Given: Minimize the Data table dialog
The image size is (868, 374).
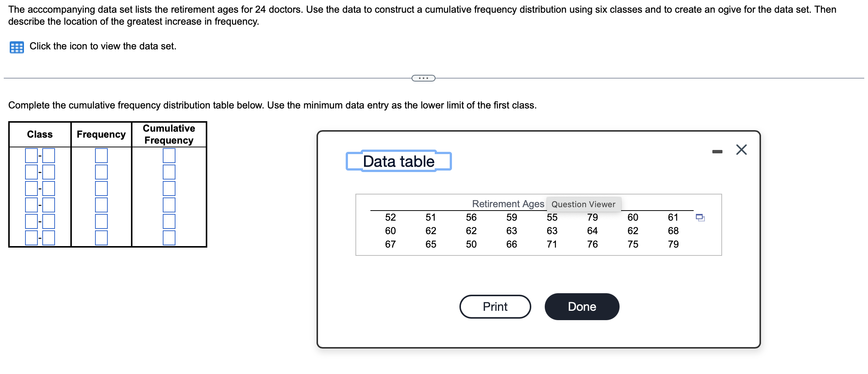Looking at the screenshot, I should point(717,151).
